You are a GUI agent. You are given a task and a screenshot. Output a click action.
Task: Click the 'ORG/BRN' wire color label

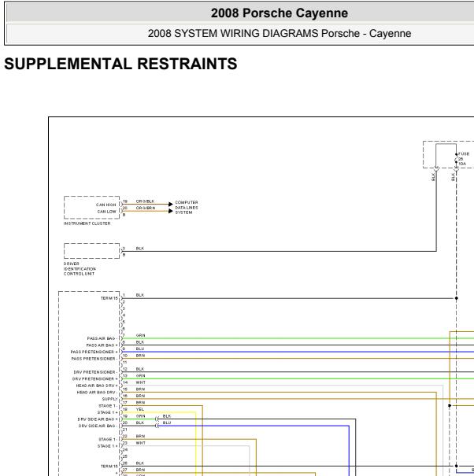[146, 208]
